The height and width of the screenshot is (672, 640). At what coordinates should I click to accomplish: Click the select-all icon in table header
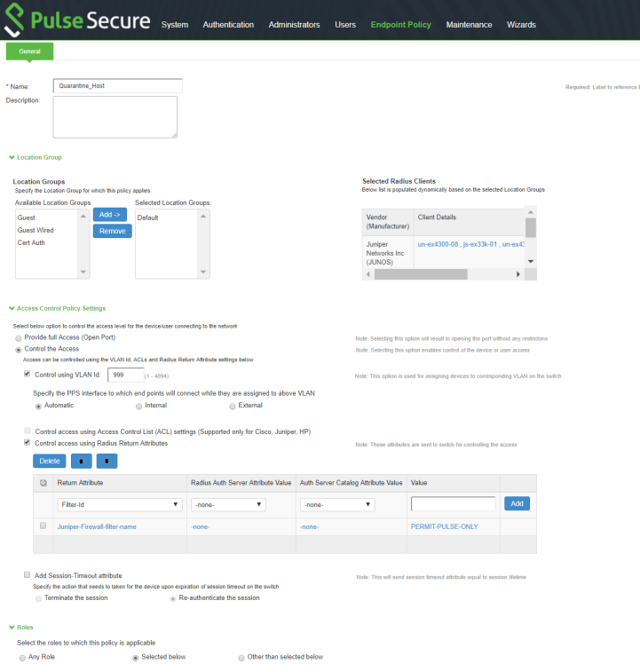click(43, 483)
